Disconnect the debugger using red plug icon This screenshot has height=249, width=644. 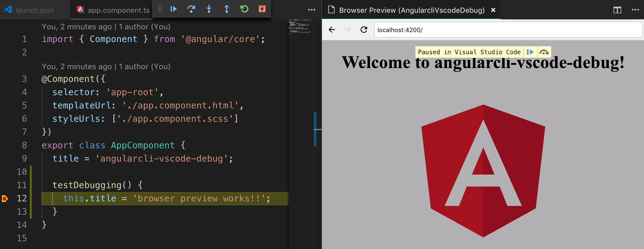click(262, 9)
